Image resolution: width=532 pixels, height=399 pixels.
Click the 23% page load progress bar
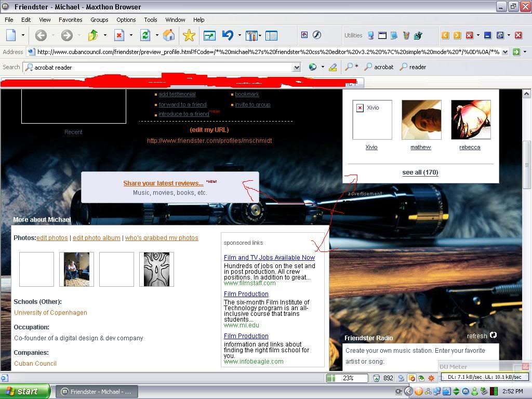[x=347, y=378]
